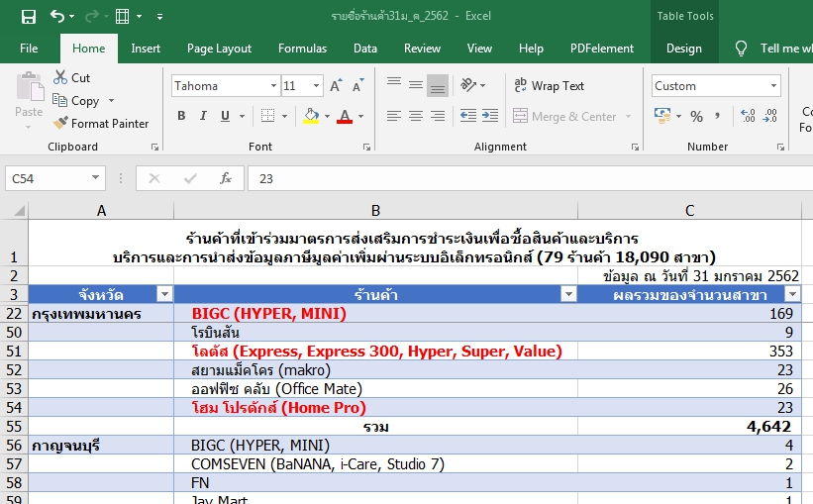The image size is (813, 504).
Task: Go to the Formulas tab
Action: tap(302, 49)
